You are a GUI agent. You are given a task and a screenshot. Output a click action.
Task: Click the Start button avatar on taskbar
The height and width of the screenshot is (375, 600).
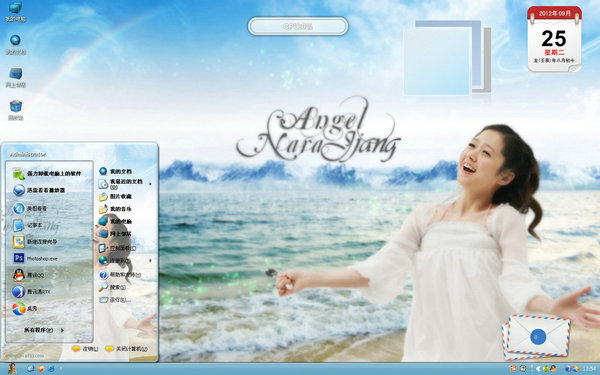tap(12, 368)
